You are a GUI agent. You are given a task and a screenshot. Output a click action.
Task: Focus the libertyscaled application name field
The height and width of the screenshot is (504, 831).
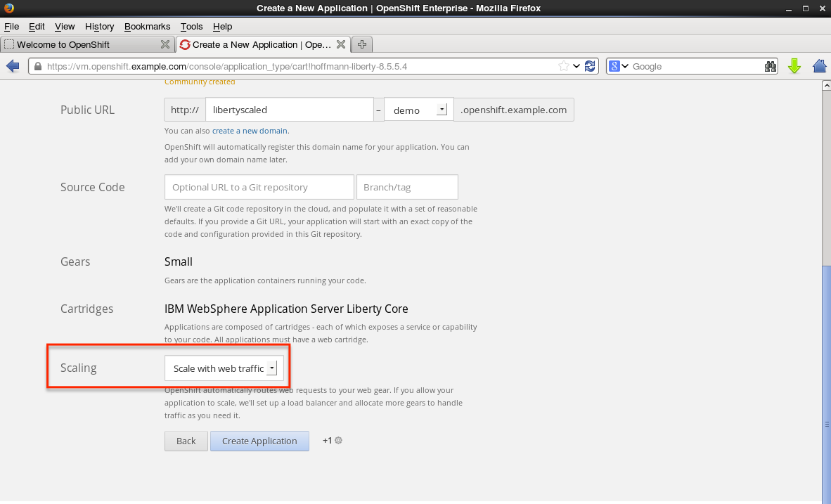[x=290, y=110]
